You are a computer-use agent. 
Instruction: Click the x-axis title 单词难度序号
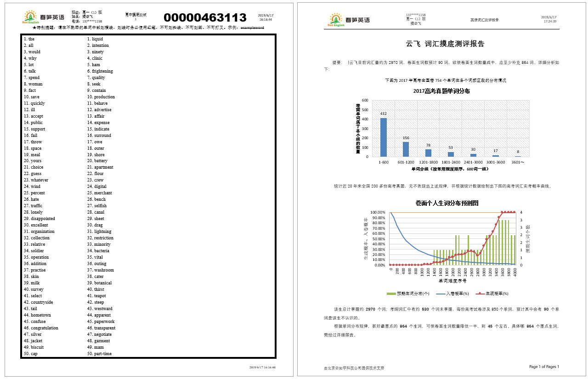pos(452,280)
